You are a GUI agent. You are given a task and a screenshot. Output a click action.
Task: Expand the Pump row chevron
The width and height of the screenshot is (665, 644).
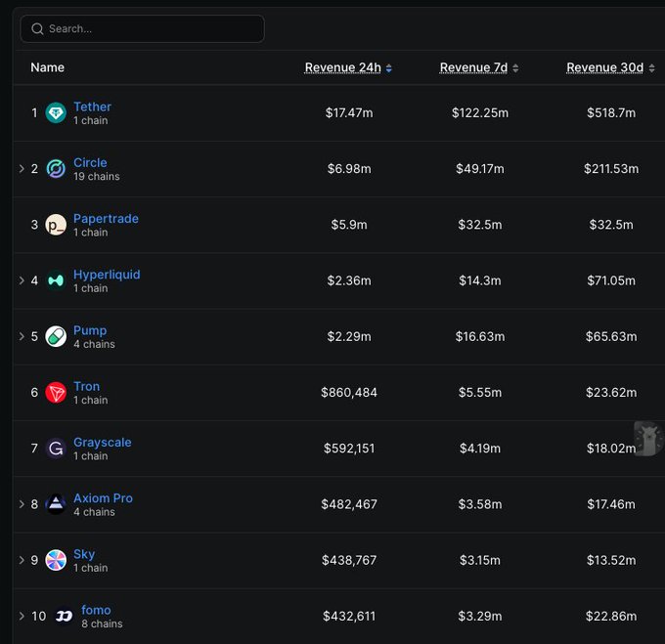point(22,336)
